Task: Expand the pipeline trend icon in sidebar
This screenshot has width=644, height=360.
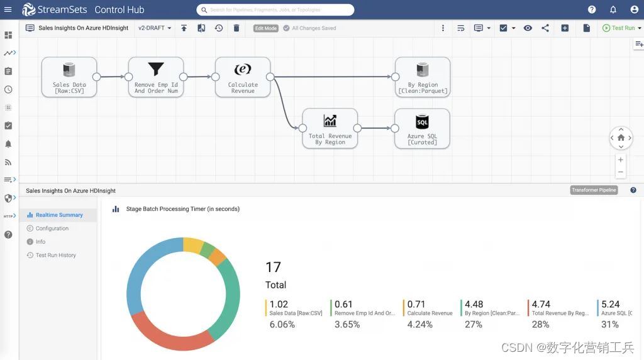Action: click(10, 53)
